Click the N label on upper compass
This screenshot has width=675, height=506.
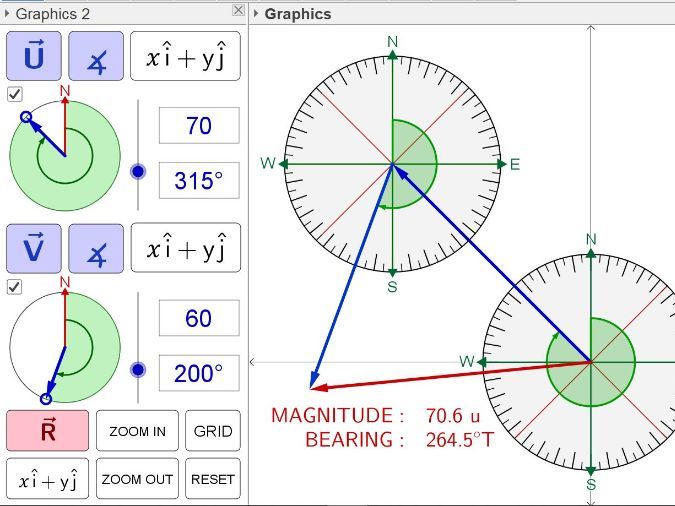pyautogui.click(x=393, y=42)
